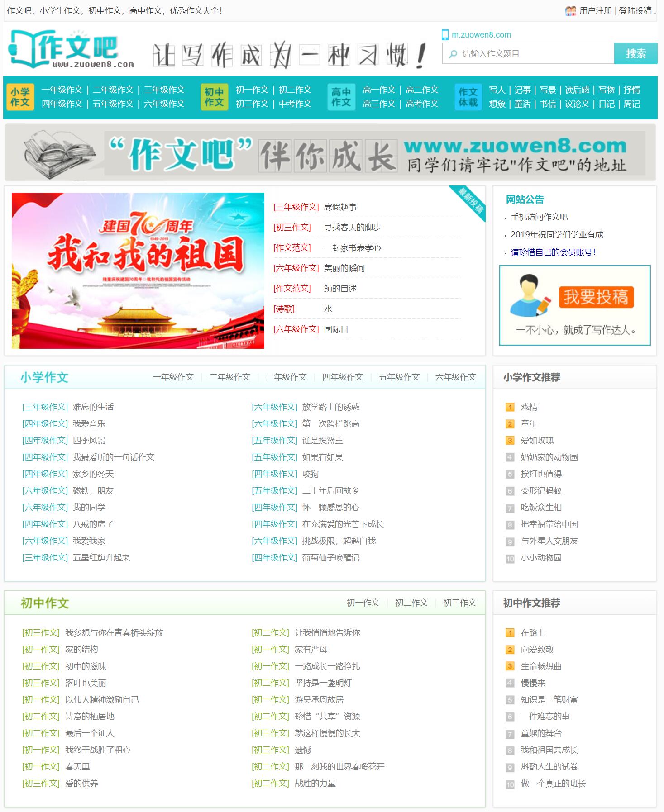Click the 登陆投稿 link at top right
664x812 pixels.
[635, 11]
